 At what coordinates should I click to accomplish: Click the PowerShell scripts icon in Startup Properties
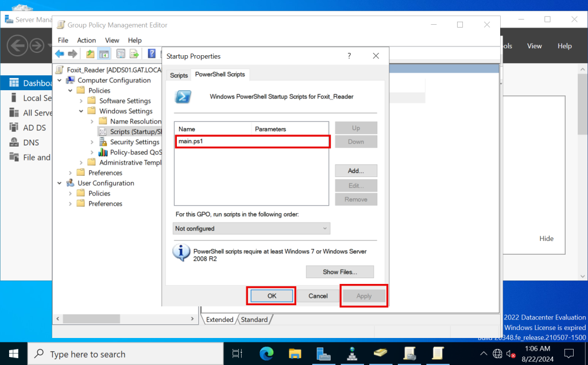tap(183, 97)
